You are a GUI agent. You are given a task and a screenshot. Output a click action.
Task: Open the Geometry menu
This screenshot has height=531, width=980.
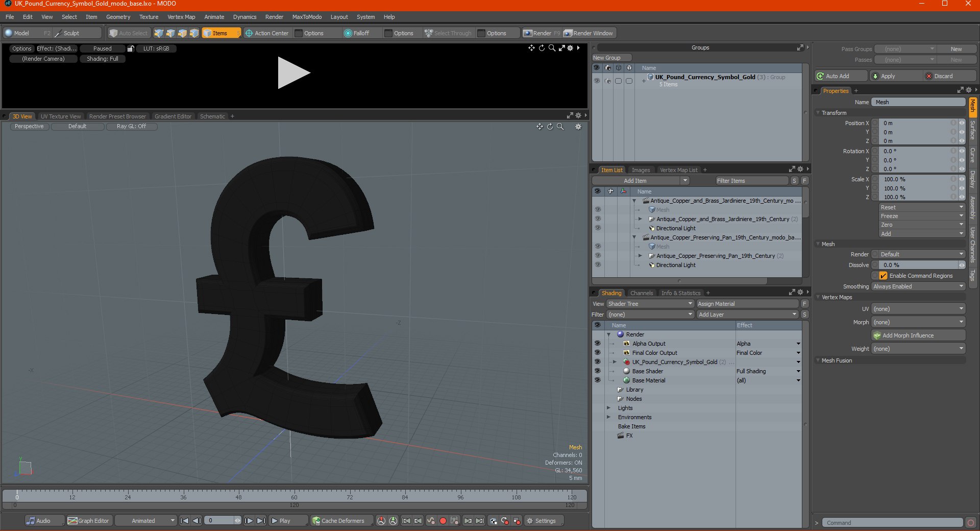pyautogui.click(x=118, y=17)
